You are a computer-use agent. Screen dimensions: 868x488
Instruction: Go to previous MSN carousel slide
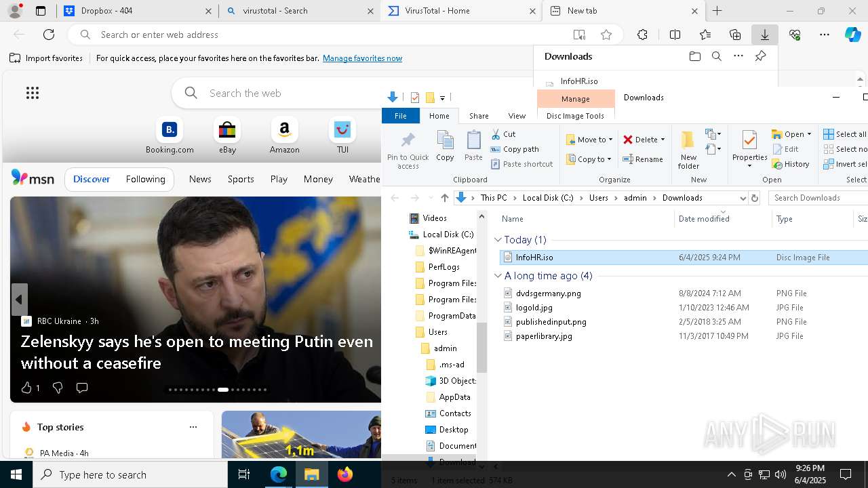pos(19,300)
